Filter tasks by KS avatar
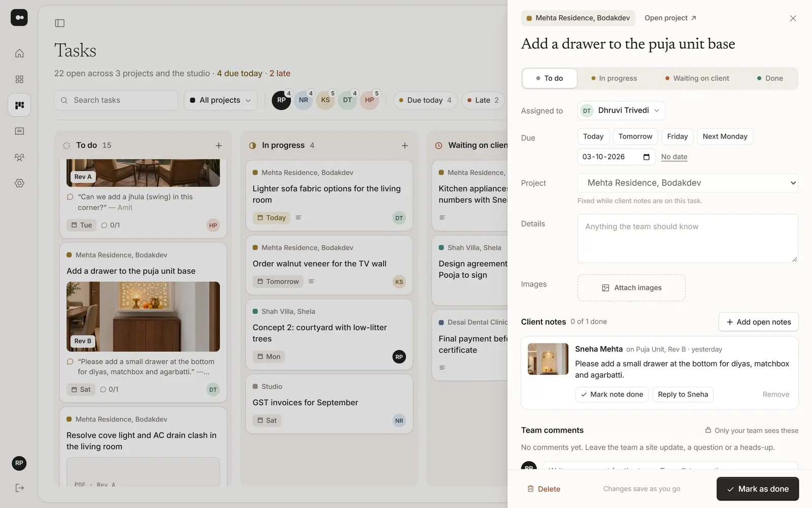 325,100
